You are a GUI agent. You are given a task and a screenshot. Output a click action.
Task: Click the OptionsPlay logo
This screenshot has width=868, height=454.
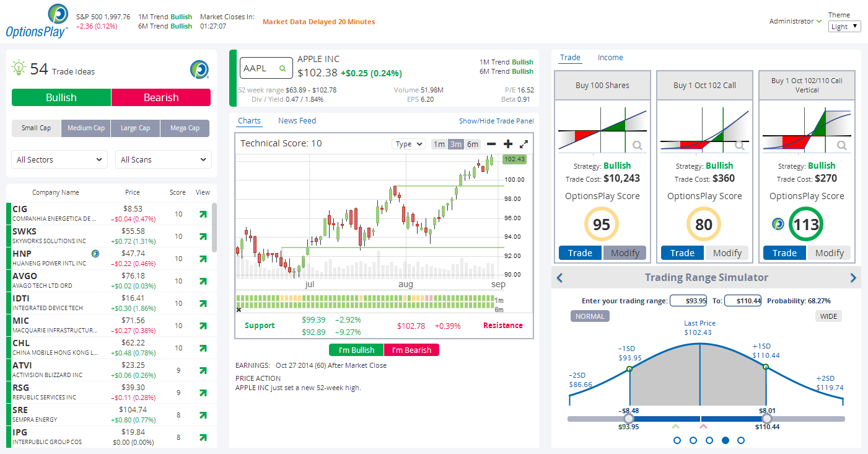click(x=37, y=22)
